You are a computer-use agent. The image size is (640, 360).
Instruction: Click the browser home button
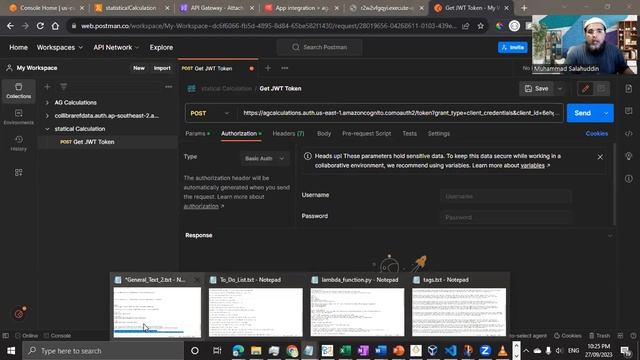pos(55,26)
